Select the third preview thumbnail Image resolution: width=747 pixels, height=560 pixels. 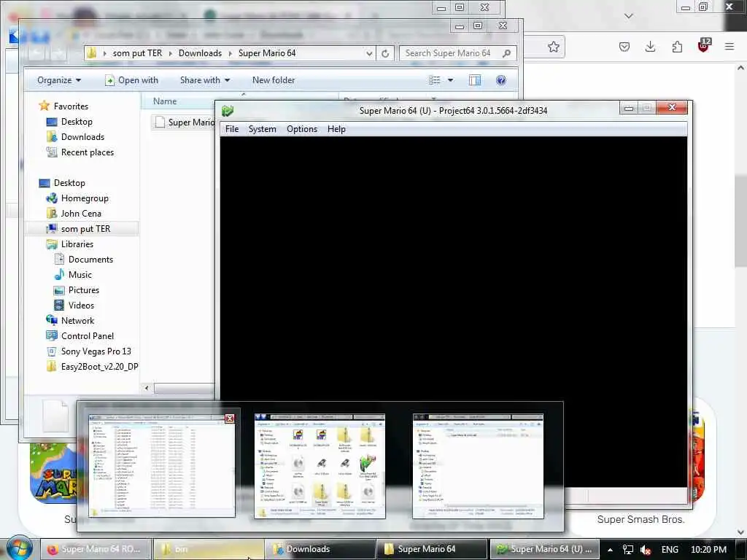click(478, 466)
